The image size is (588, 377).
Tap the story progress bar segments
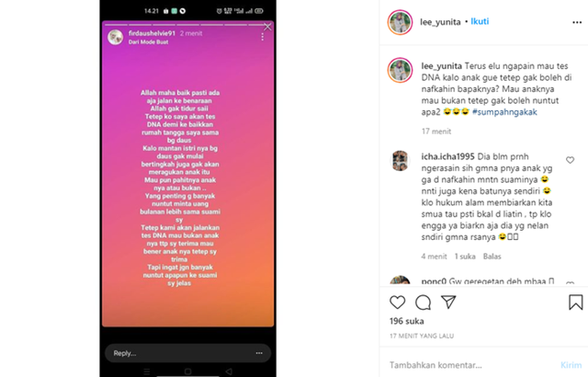point(184,25)
